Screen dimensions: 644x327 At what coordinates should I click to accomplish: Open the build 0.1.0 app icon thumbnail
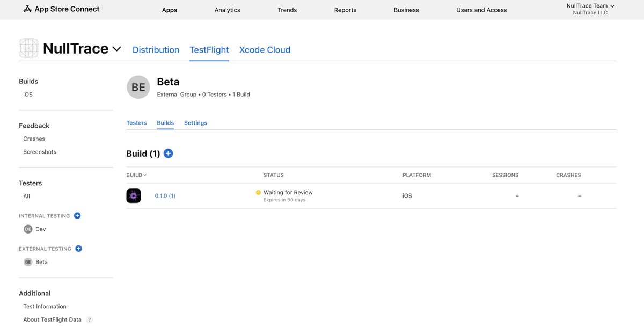coord(134,196)
